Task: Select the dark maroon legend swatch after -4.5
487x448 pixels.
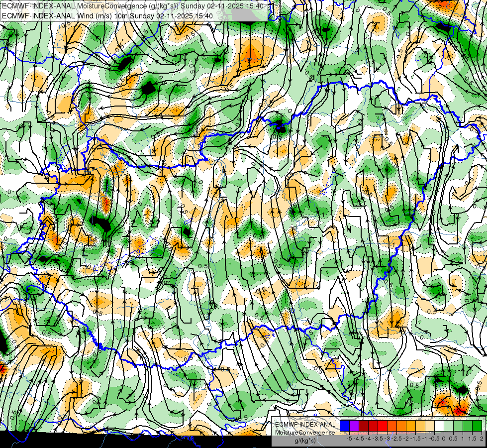Action: [x=364, y=426]
